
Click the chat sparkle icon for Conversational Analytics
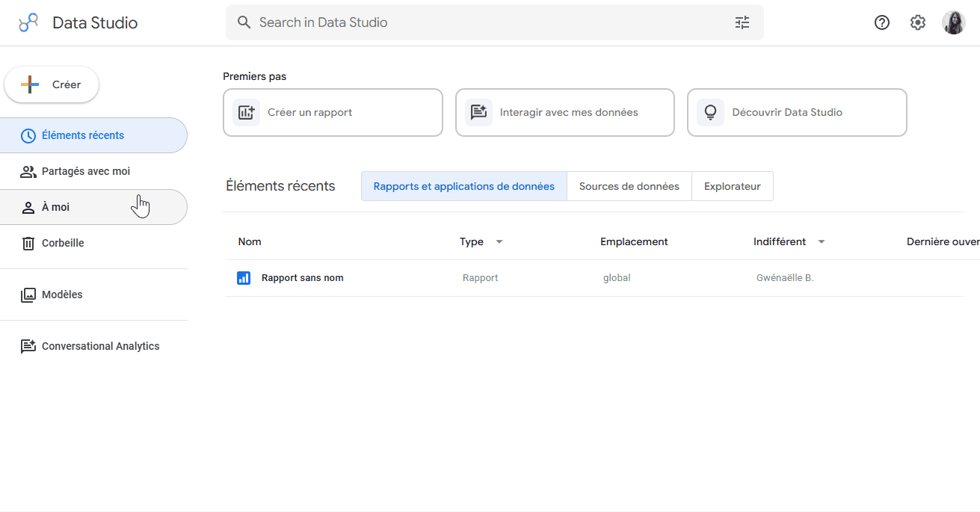[28, 346]
